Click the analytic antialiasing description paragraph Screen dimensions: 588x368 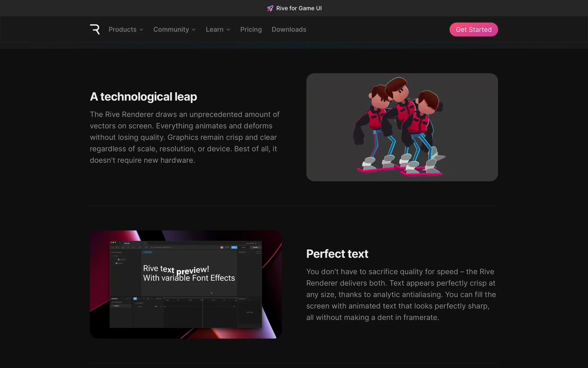401,294
